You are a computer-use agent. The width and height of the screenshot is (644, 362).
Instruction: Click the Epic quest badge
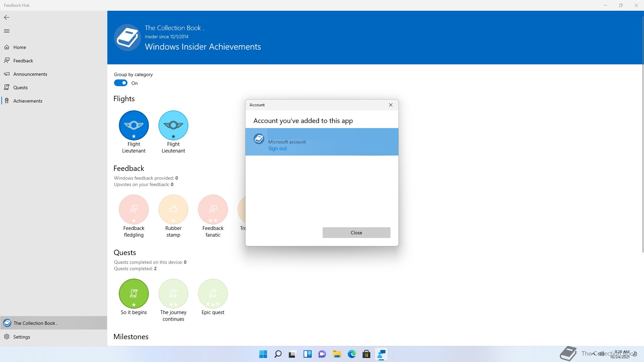click(213, 294)
